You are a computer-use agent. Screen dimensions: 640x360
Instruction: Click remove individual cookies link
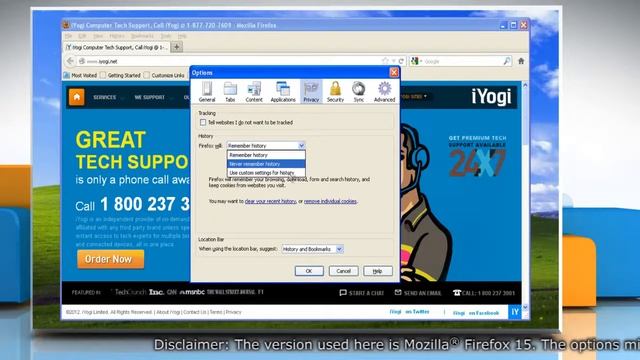coord(330,201)
